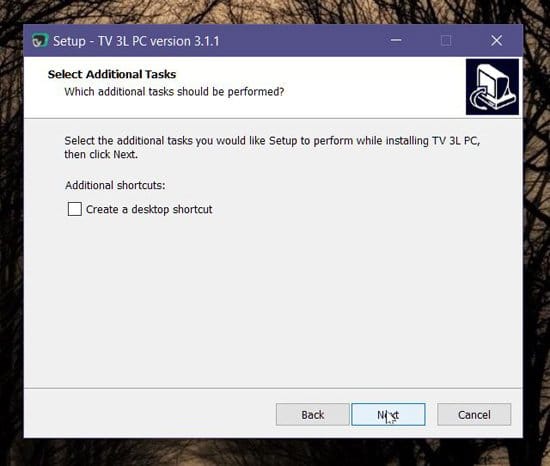The width and height of the screenshot is (550, 466).
Task: Click the 'Select Additional Tasks' heading
Action: pyautogui.click(x=112, y=74)
